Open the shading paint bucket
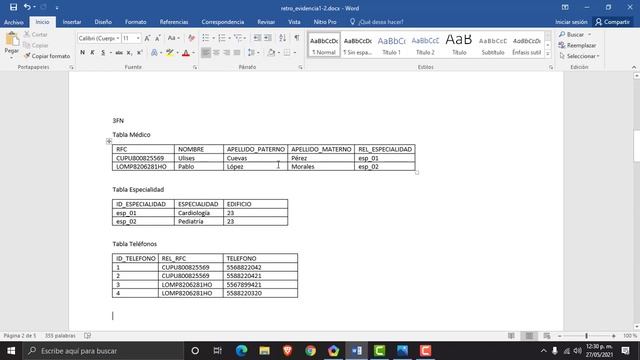 point(271,52)
